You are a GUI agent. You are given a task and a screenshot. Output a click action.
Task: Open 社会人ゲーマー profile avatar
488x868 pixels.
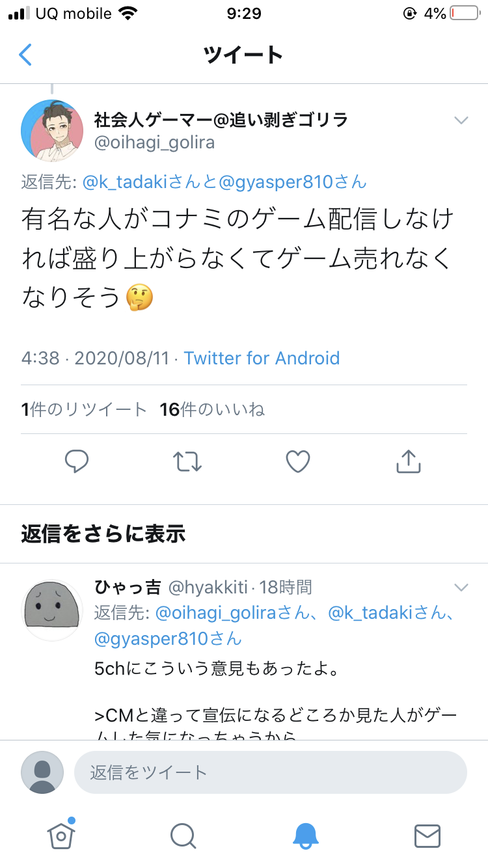[52, 131]
